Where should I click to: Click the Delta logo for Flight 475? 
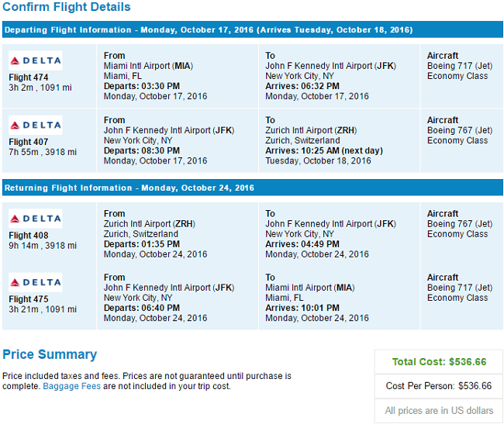coord(36,282)
